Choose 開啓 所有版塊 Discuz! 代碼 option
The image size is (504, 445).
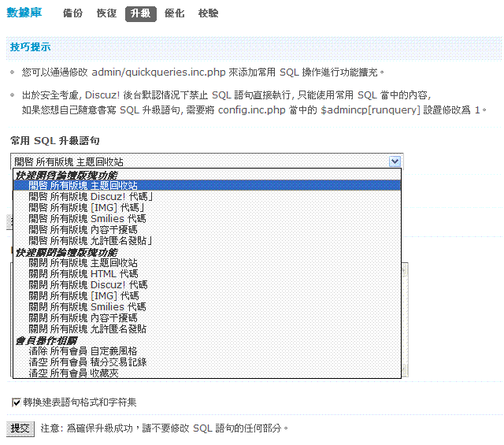[207, 197]
